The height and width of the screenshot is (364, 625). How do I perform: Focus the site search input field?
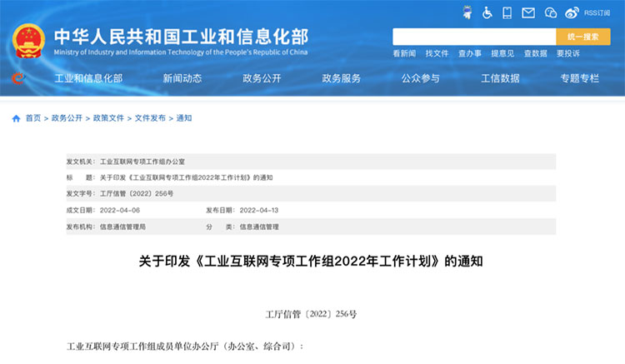coord(473,37)
